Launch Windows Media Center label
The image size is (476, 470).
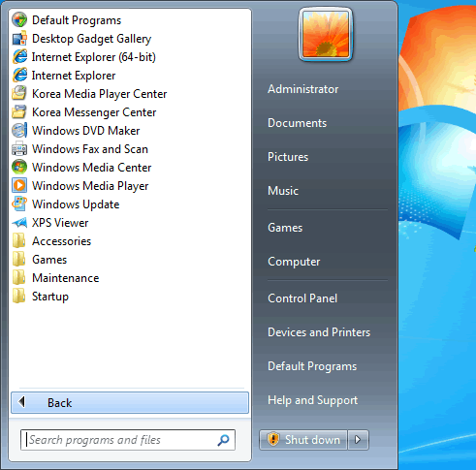pos(91,168)
